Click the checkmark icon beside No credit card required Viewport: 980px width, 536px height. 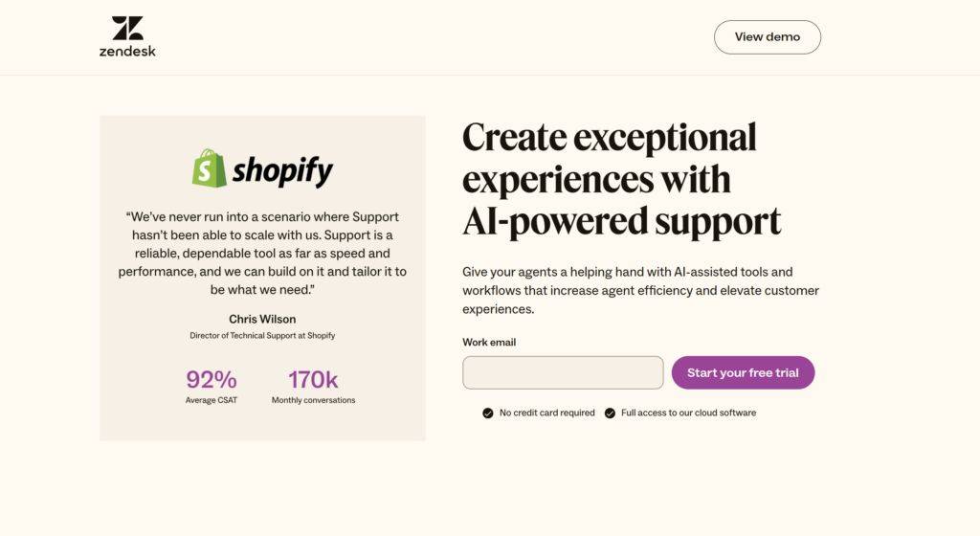pyautogui.click(x=487, y=413)
